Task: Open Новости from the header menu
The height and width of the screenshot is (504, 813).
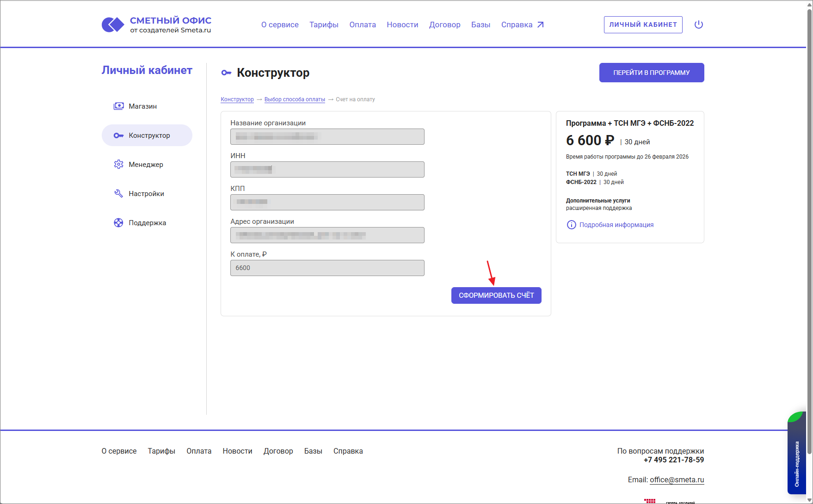Action: click(x=402, y=25)
